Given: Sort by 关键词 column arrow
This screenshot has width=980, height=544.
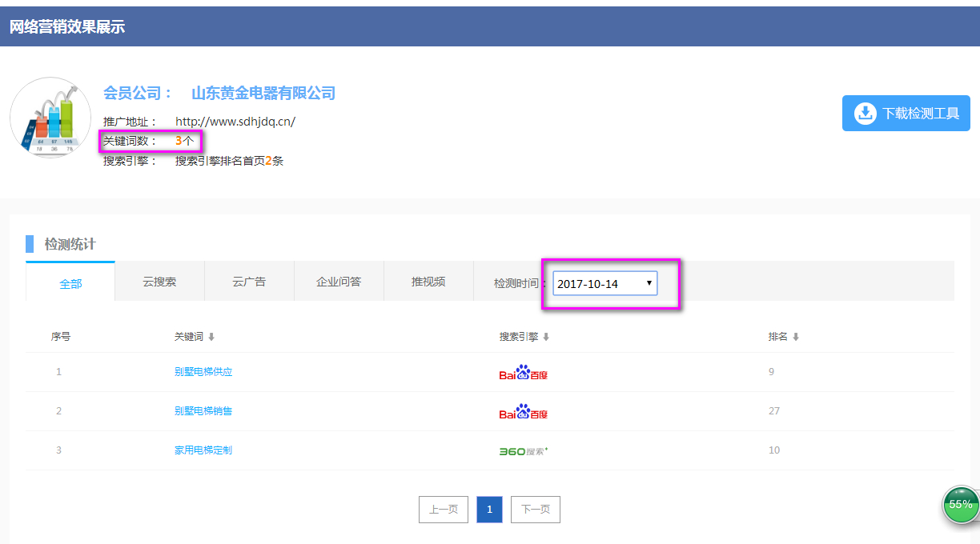Looking at the screenshot, I should pos(211,337).
